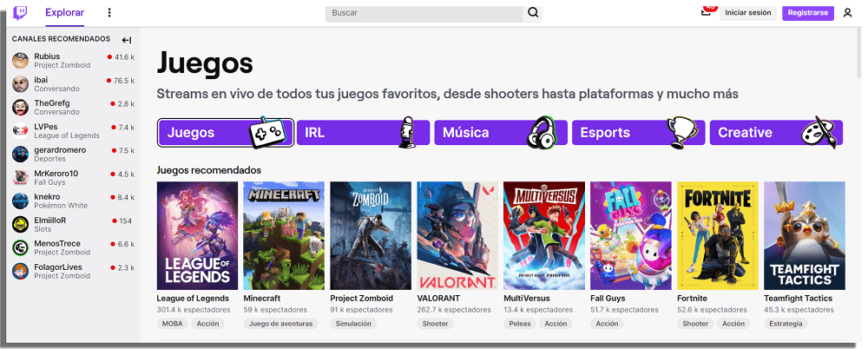Viewport: 868px width, 349px height.
Task: Select the Explorar tab
Action: (65, 13)
